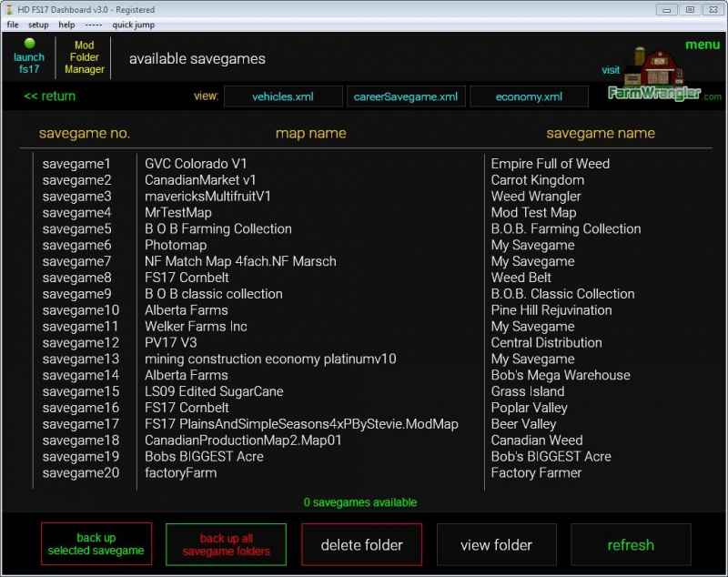
Task: Click map name NF Match Map 4fach.NF Marsch
Action: pos(240,261)
